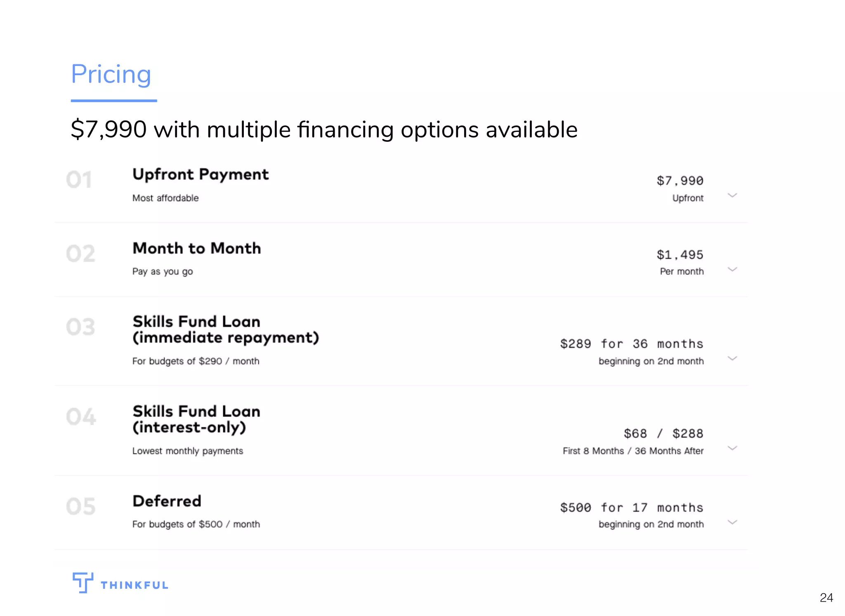Viewport: 845px width, 616px height.
Task: Select the Upfront Payment title
Action: [201, 174]
